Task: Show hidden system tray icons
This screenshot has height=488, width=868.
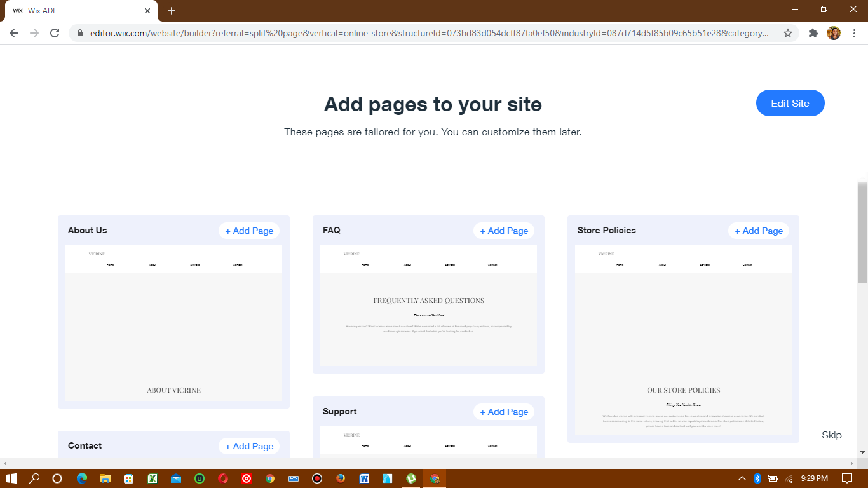Action: pos(742,478)
